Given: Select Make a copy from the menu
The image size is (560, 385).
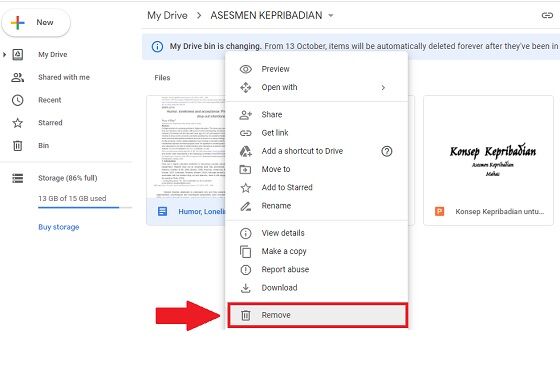Looking at the screenshot, I should tap(316, 251).
